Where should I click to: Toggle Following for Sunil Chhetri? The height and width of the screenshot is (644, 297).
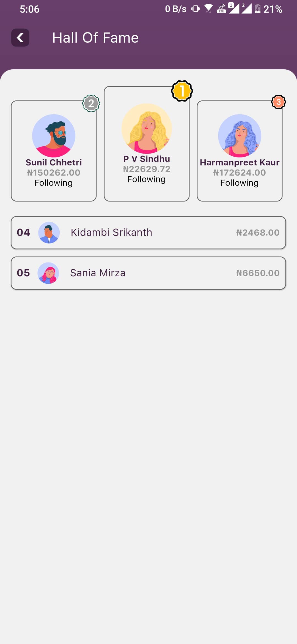pyautogui.click(x=54, y=183)
